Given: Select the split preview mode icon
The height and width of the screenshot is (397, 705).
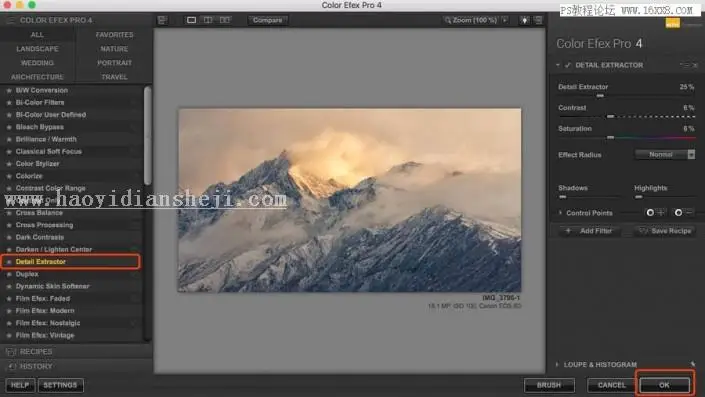Looking at the screenshot, I should pos(208,20).
